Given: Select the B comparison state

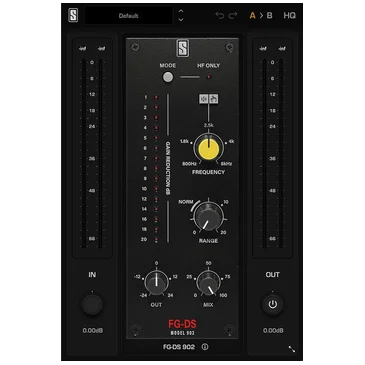Looking at the screenshot, I should (x=269, y=16).
